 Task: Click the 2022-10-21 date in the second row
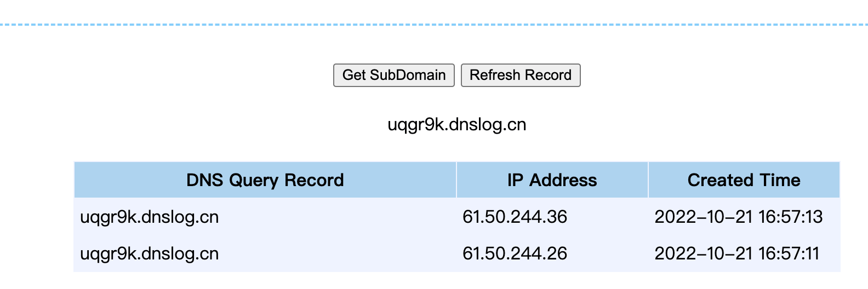tap(703, 254)
